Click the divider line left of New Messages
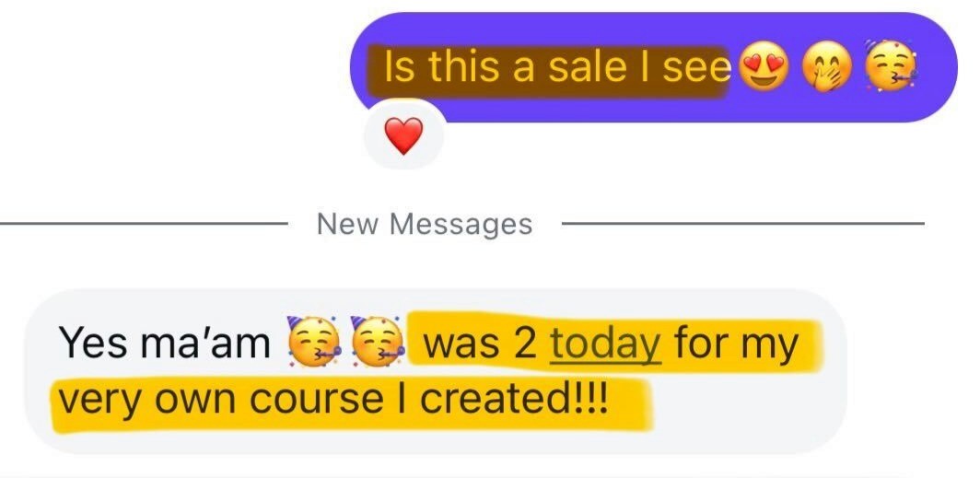980x478 pixels. [x=143, y=223]
